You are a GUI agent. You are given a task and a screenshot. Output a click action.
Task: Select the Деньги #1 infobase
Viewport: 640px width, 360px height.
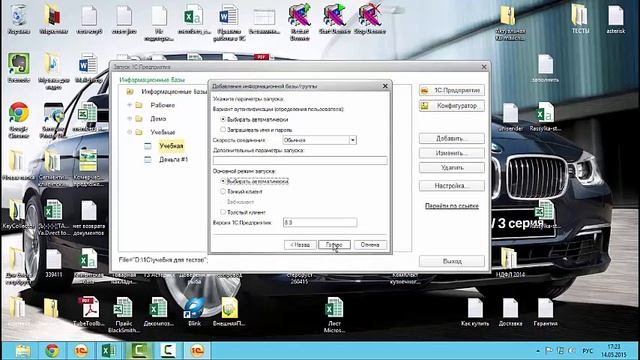[x=173, y=160]
